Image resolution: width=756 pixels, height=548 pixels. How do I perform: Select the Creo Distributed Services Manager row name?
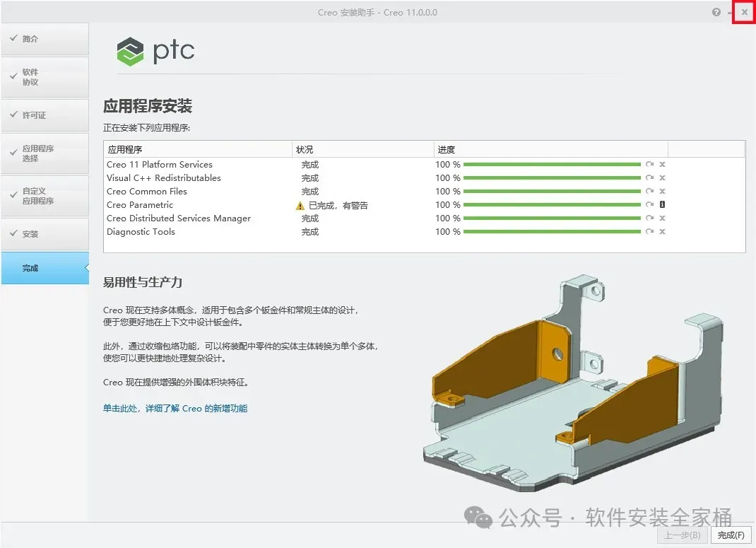click(179, 218)
